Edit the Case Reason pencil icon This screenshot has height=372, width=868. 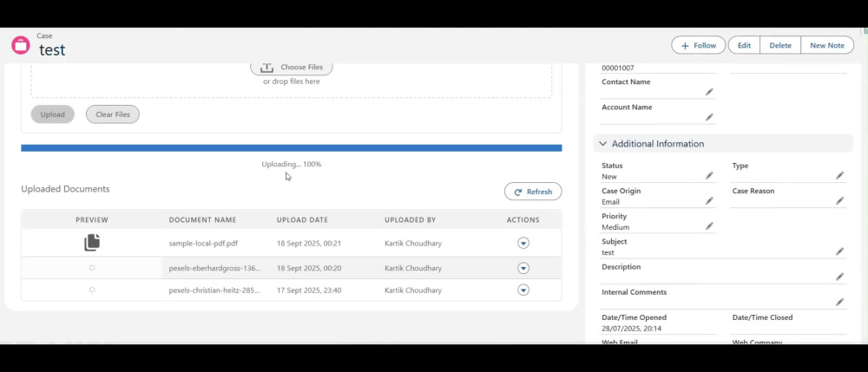[x=839, y=200]
